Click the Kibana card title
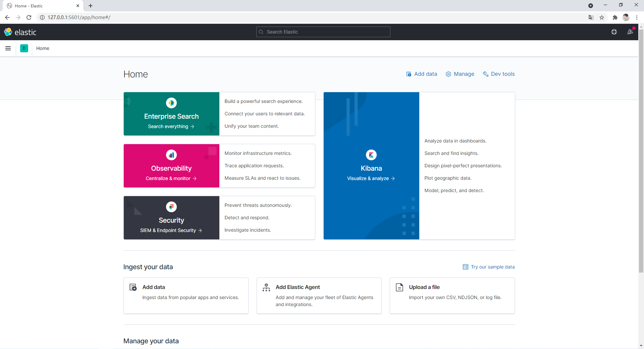Viewport: 644px width, 349px height. (371, 168)
